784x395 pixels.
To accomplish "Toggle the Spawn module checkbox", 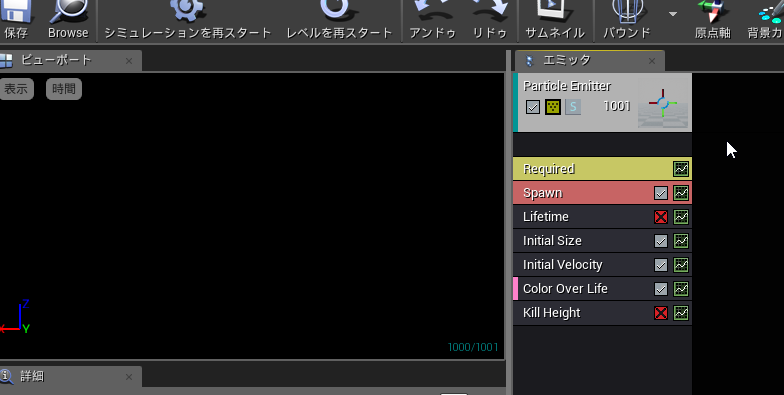I will pyautogui.click(x=661, y=193).
